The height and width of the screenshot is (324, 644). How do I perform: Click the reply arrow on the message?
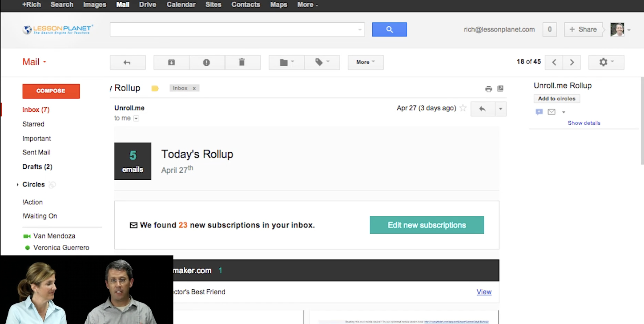coord(483,109)
